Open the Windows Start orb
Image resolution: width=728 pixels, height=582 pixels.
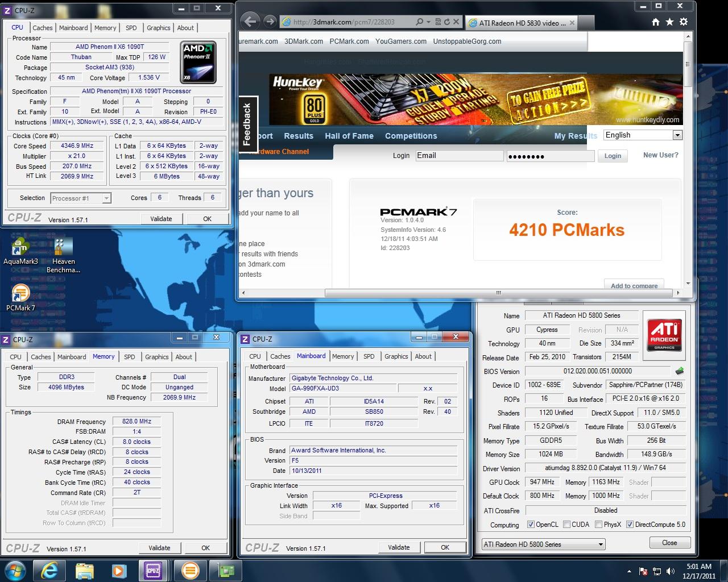click(15, 571)
